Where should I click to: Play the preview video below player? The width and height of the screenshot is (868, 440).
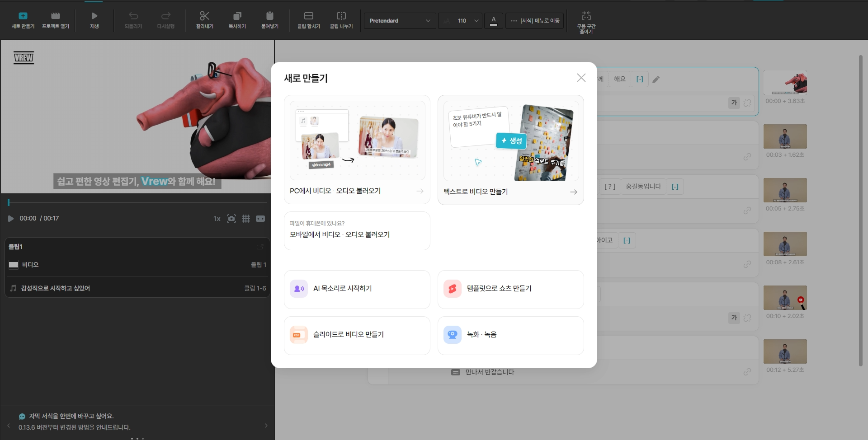(11, 219)
